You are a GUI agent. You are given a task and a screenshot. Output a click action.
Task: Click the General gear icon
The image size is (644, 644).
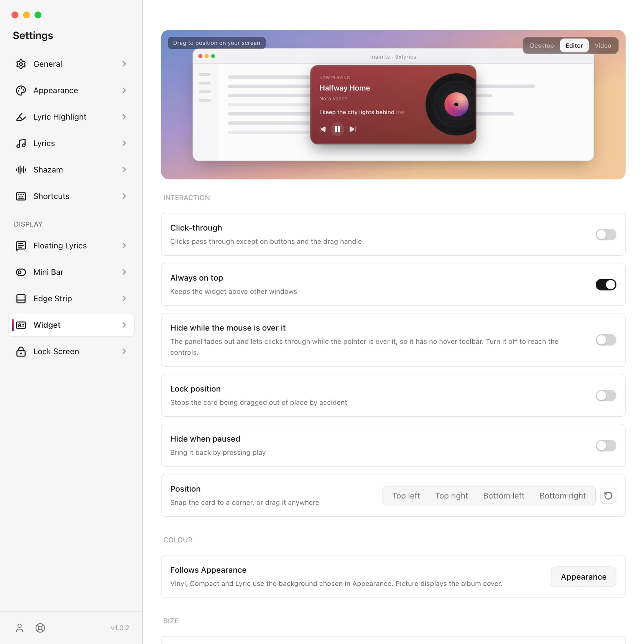click(21, 64)
